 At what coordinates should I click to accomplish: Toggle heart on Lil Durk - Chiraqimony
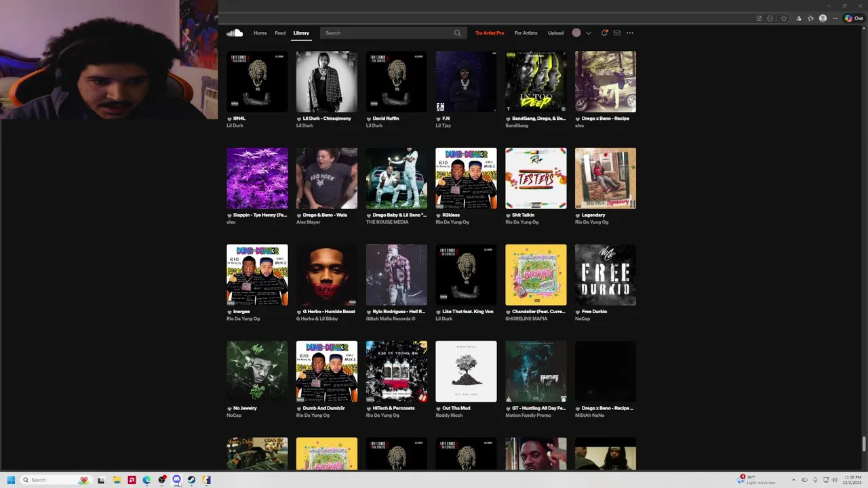tap(299, 119)
